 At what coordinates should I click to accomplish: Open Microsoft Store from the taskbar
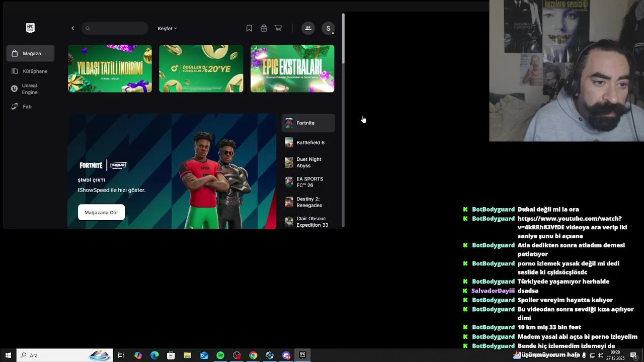[171, 355]
